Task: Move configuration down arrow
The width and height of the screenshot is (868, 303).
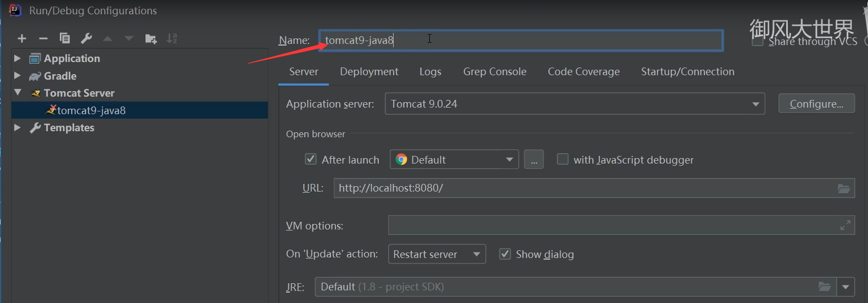Action: [x=129, y=38]
